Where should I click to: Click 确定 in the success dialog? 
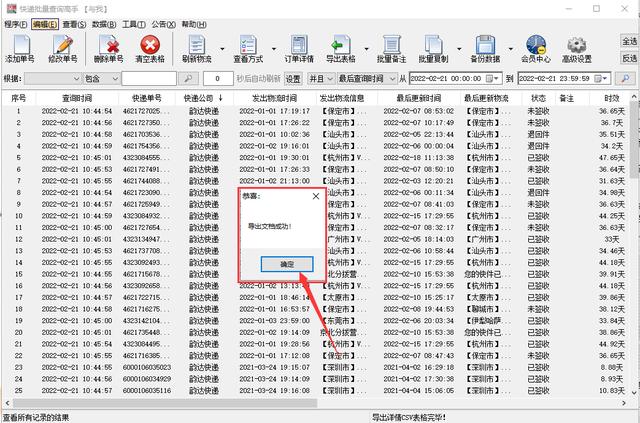287,264
